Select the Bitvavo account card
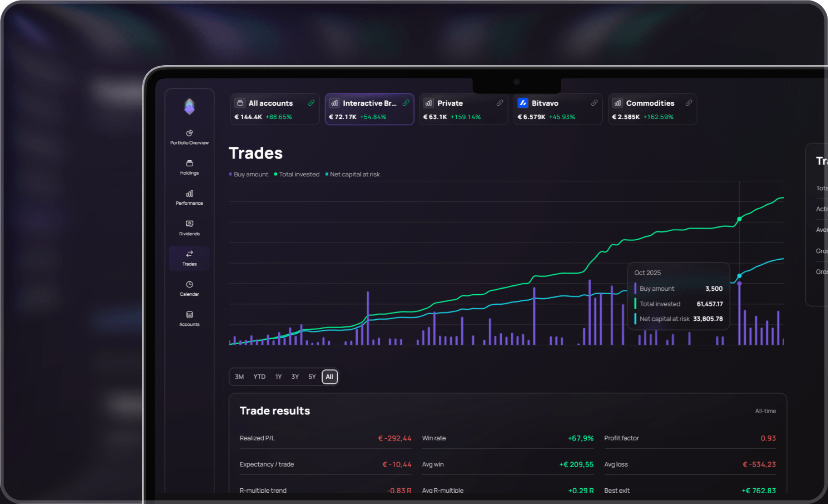The image size is (828, 504). coord(558,109)
